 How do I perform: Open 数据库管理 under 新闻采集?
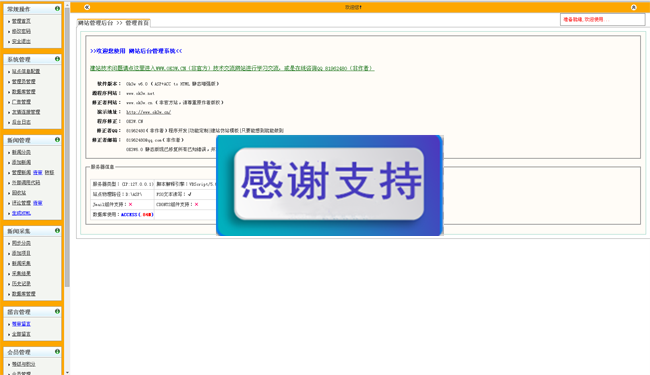[23, 294]
